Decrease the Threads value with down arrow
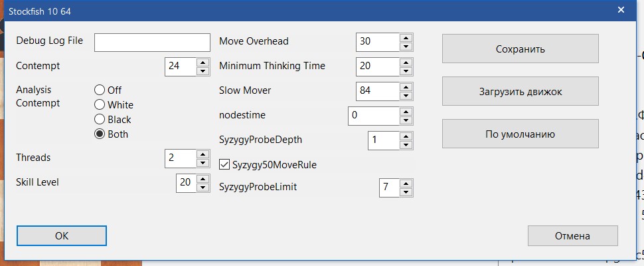Viewport: 644px width, 266px height. 203,162
